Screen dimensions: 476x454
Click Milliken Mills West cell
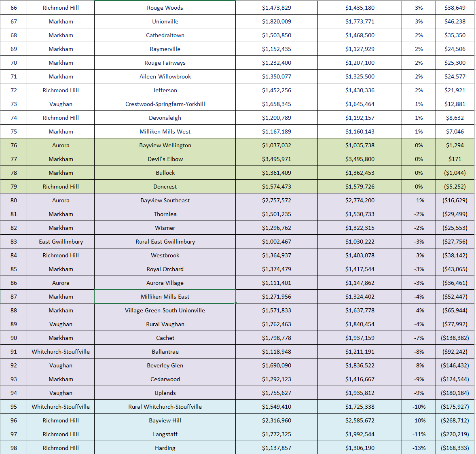tap(165, 132)
